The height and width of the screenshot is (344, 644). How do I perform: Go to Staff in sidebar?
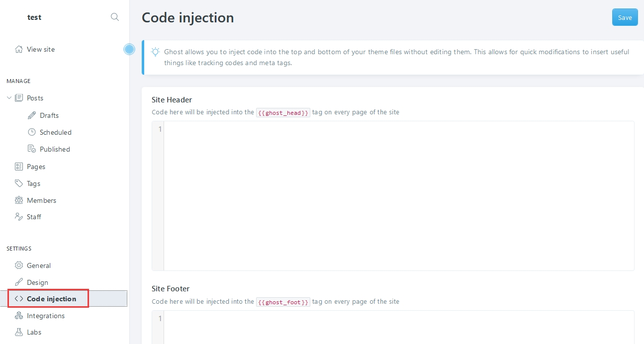34,217
